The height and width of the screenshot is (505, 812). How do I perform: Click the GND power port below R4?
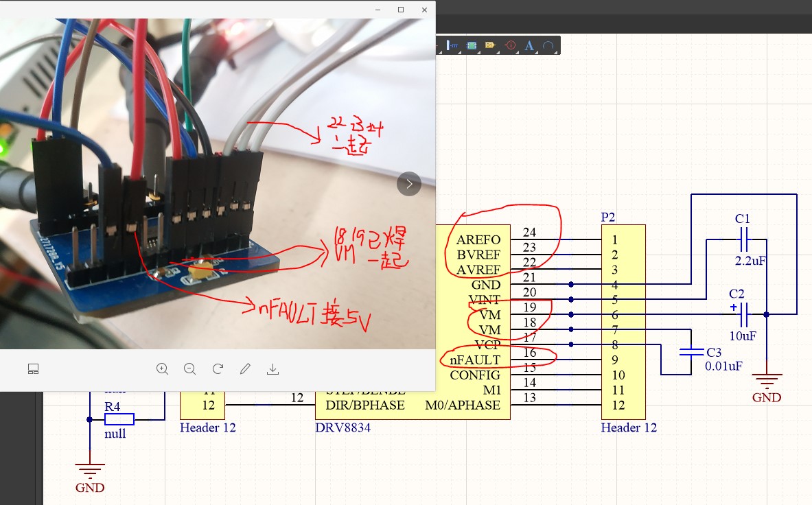click(x=90, y=477)
